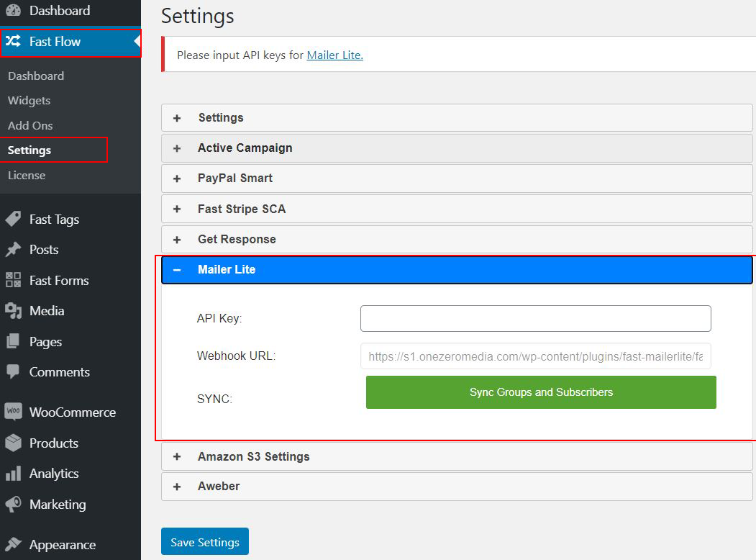Open the Widgets menu entry

click(x=29, y=100)
